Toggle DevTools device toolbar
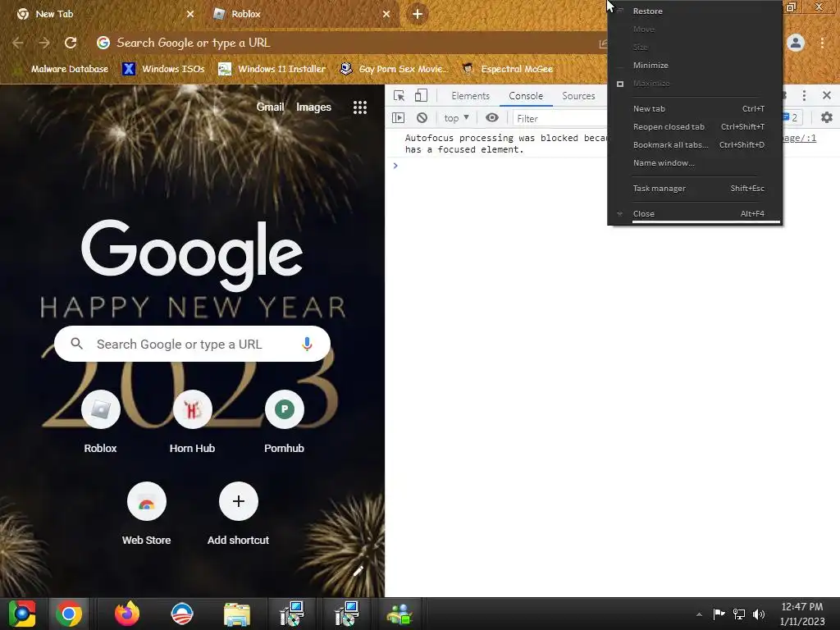 [421, 96]
